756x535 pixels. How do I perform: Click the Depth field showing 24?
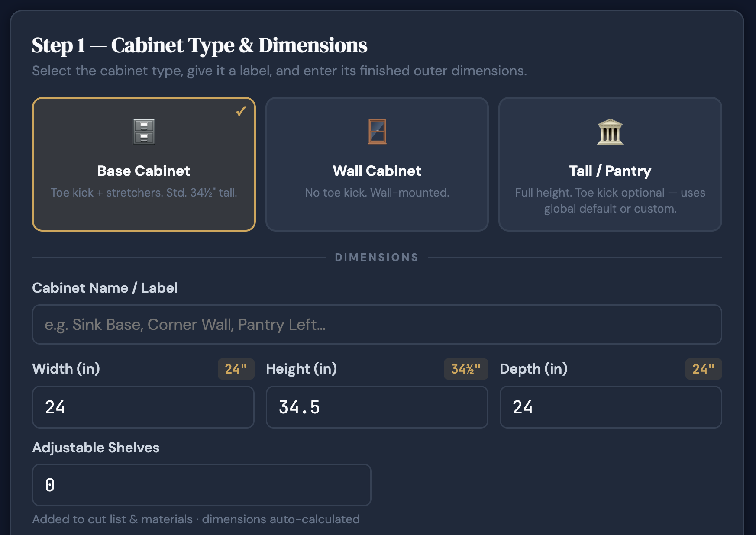click(x=610, y=407)
